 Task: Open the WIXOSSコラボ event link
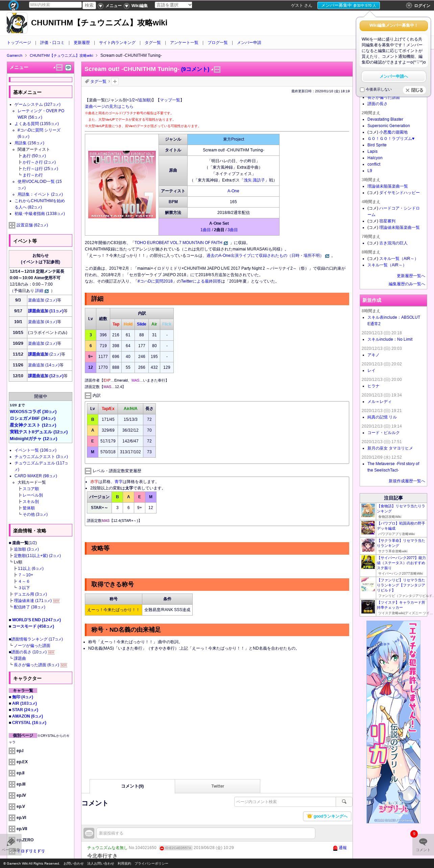point(33,412)
